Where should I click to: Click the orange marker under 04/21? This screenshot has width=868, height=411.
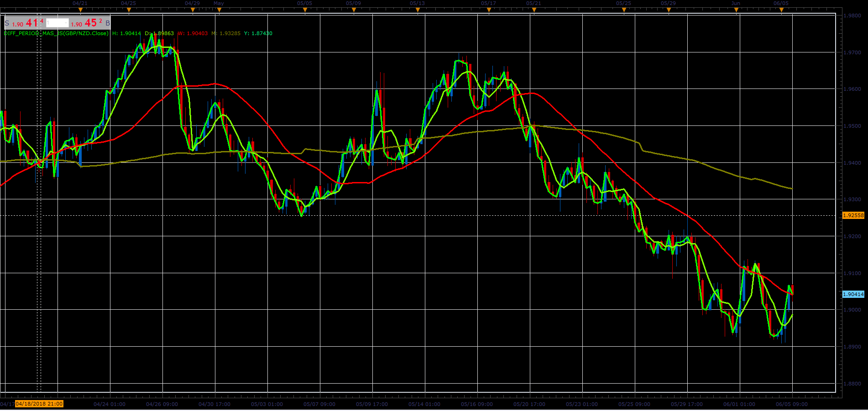point(80,10)
